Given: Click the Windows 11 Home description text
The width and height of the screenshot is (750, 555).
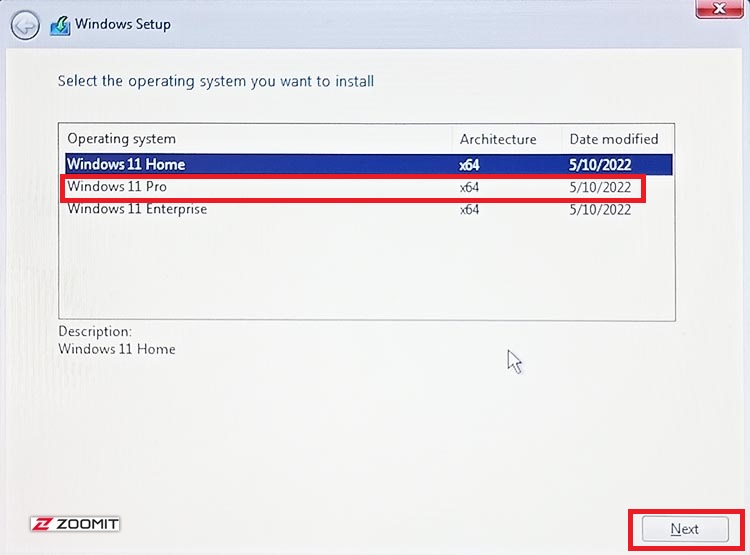Looking at the screenshot, I should [117, 349].
